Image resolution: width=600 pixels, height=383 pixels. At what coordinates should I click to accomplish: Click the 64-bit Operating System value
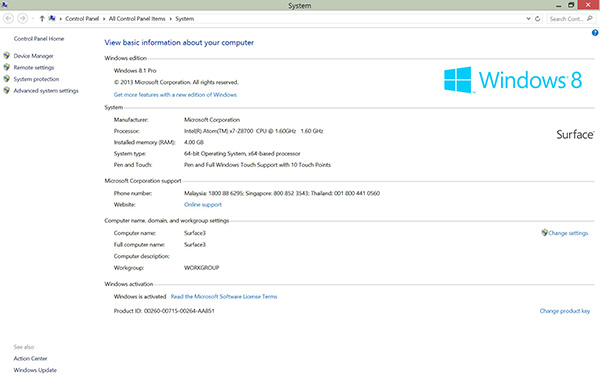[x=242, y=154]
